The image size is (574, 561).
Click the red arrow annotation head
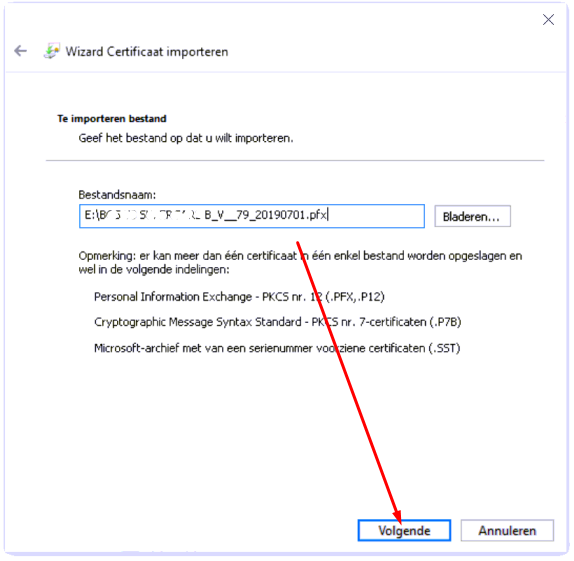pos(398,516)
